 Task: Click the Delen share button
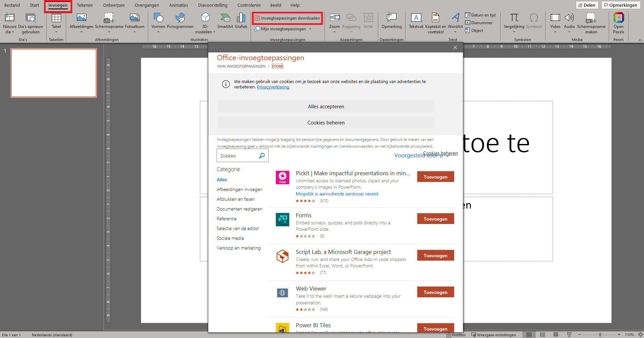pyautogui.click(x=587, y=5)
